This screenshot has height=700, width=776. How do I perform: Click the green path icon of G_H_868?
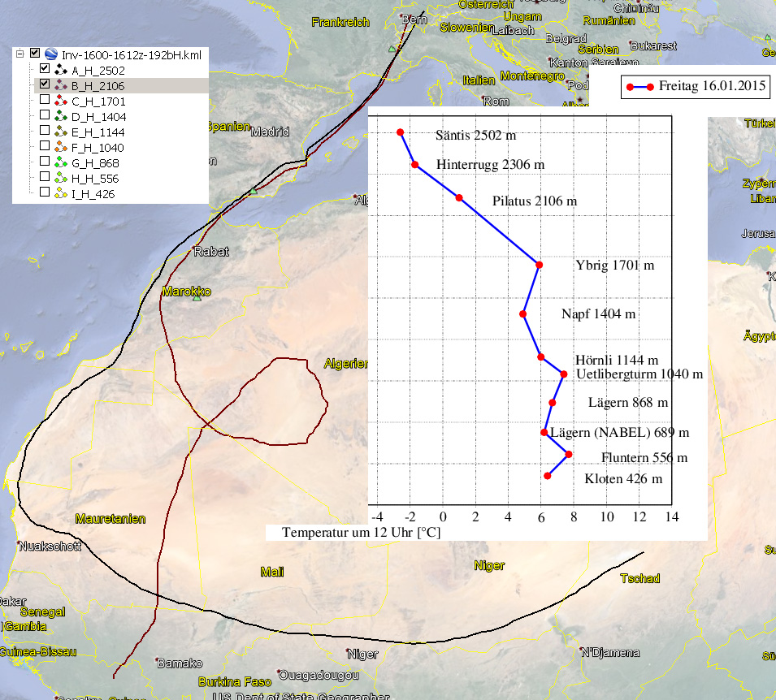(x=61, y=162)
